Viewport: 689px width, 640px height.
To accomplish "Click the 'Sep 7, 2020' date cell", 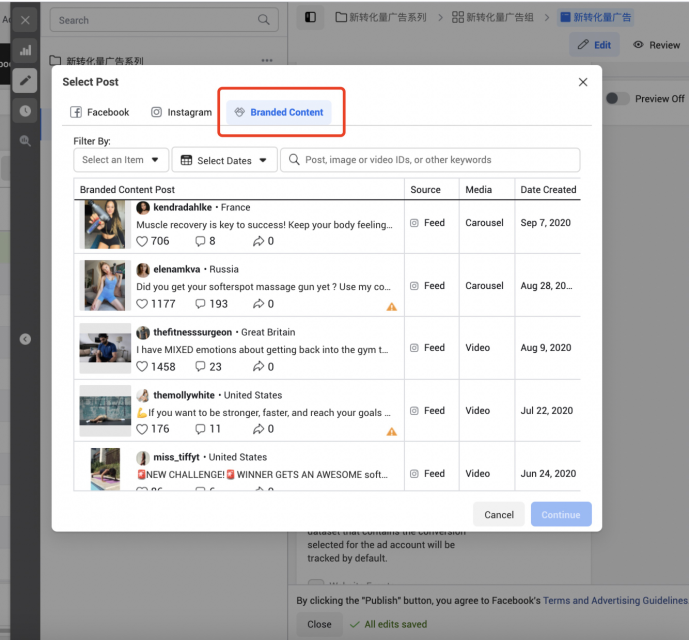I will tap(545, 223).
